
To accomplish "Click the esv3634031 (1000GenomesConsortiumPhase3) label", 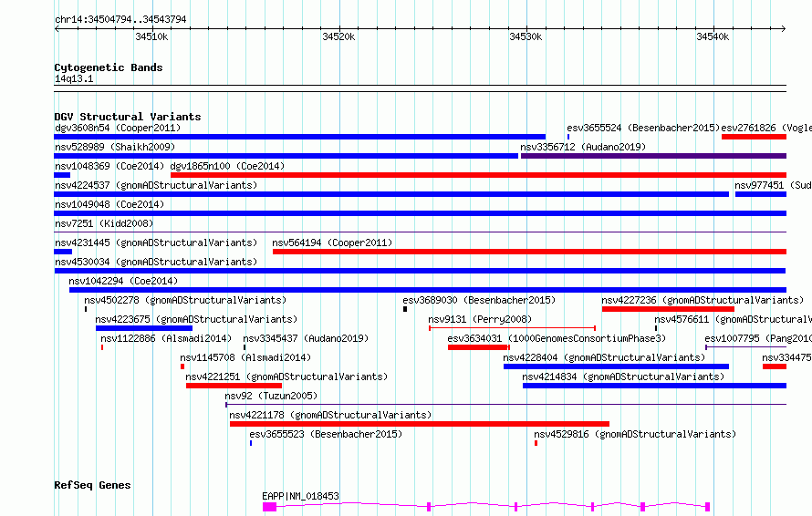I will (x=557, y=338).
